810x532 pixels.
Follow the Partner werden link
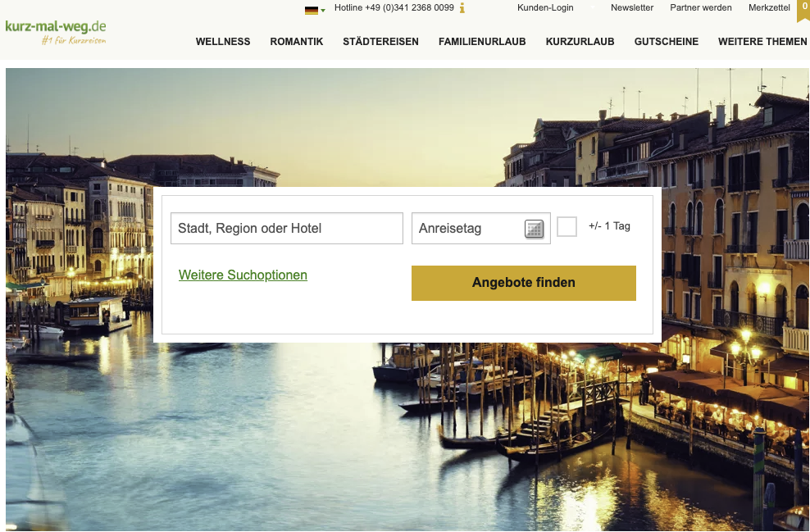pos(700,7)
